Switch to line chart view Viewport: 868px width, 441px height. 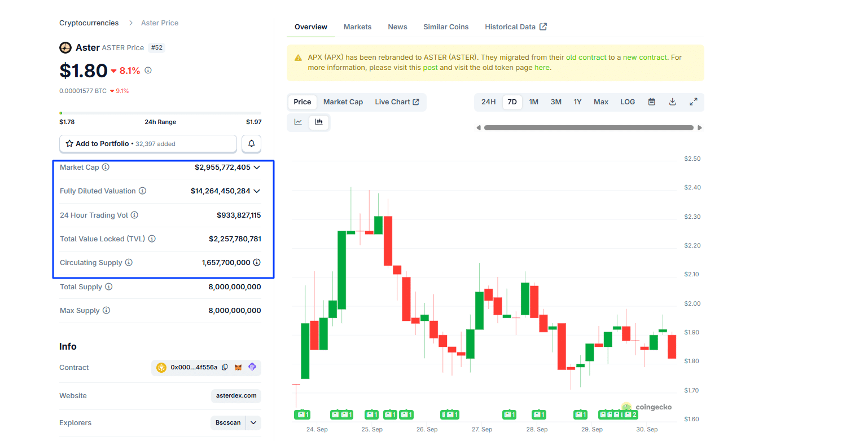pos(298,122)
